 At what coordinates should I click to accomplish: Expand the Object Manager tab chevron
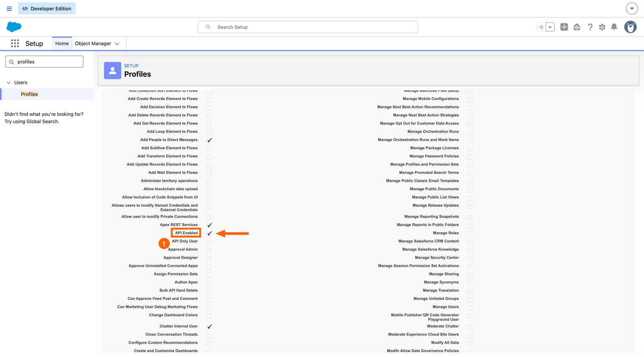coord(117,44)
